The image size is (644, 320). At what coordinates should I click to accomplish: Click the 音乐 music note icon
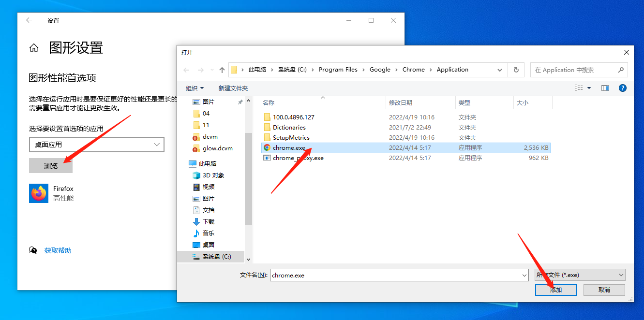[196, 233]
